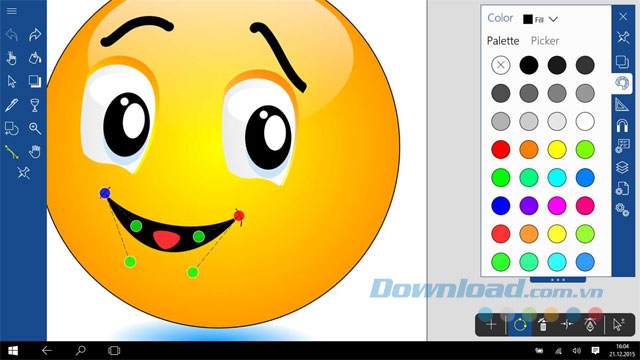Open Windows taskbar search
Image resolution: width=640 pixels, height=360 pixels.
[80, 350]
